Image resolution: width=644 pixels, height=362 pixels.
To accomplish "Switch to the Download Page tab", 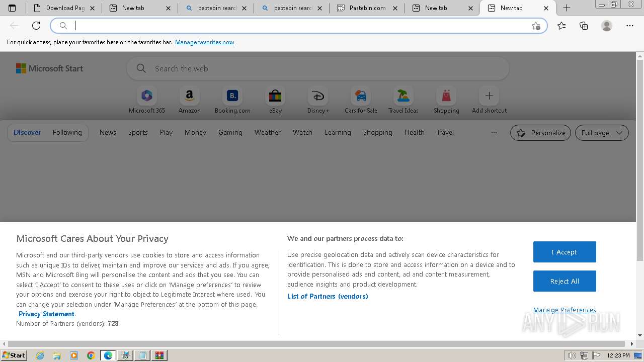I will tap(64, 8).
